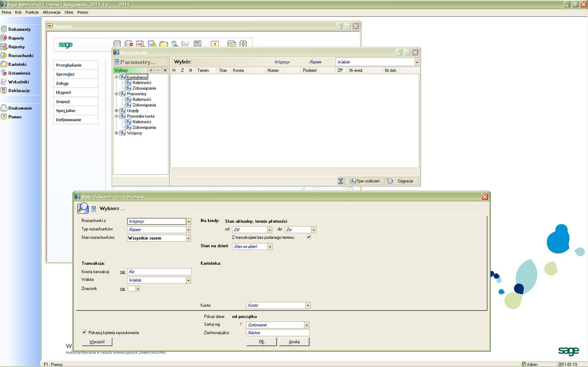
Task: Open the Waluta dropdown in Transakcja section
Action: [188, 280]
